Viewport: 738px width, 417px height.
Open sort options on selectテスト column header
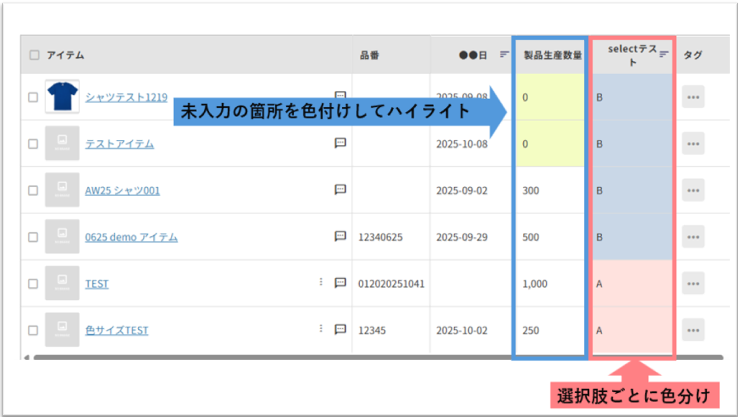(x=664, y=55)
